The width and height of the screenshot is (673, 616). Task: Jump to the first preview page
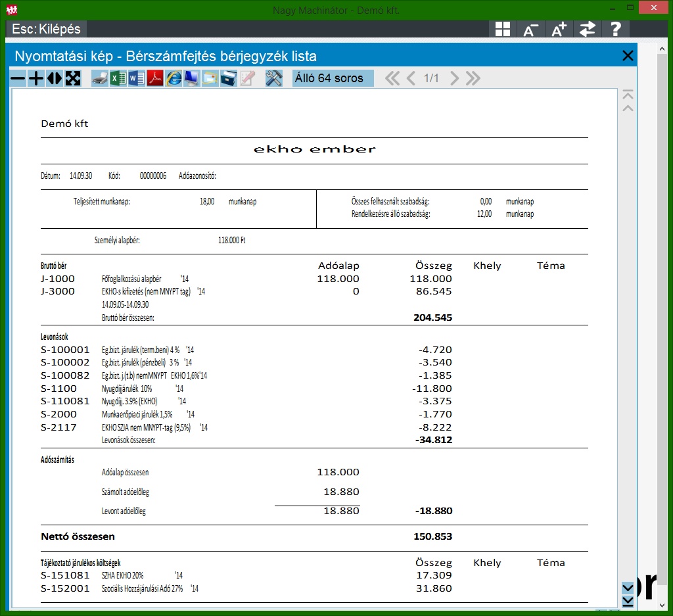point(392,78)
